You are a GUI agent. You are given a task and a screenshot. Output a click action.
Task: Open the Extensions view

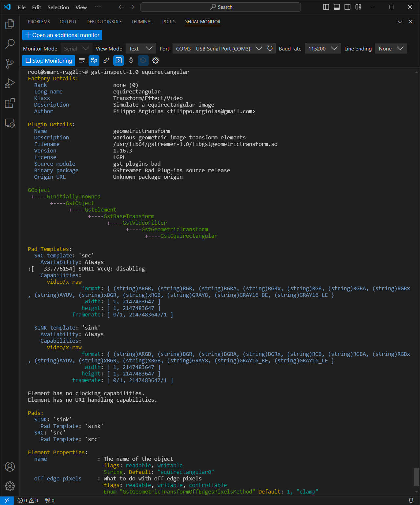[10, 103]
